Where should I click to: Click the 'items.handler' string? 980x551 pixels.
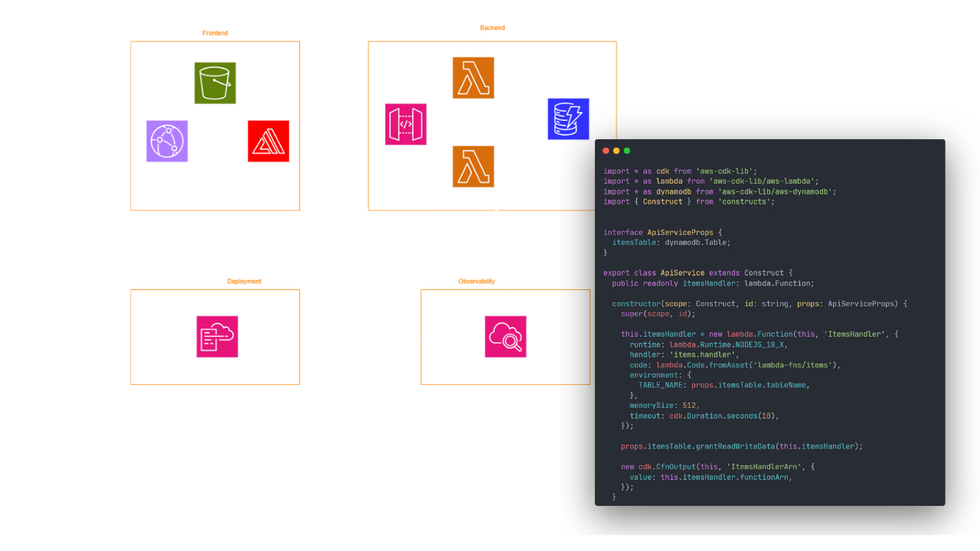(704, 354)
